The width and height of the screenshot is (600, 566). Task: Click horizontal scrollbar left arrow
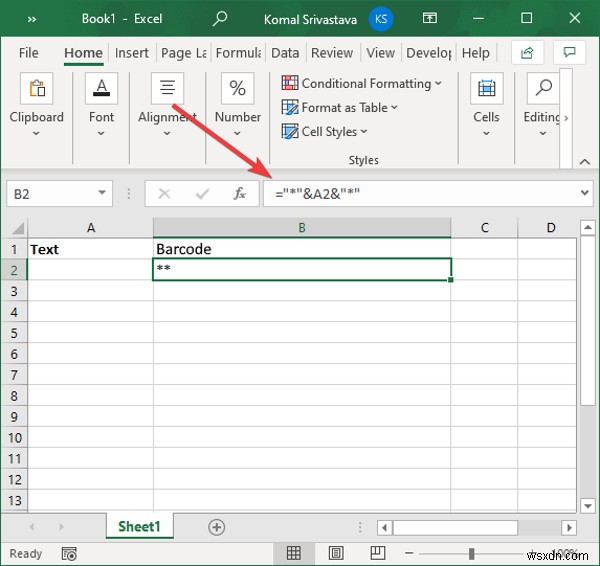point(385,528)
